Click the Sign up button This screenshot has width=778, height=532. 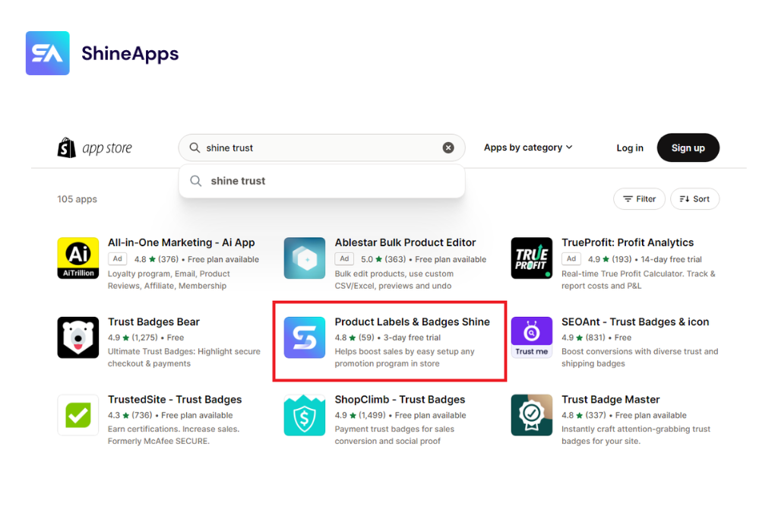click(x=688, y=148)
